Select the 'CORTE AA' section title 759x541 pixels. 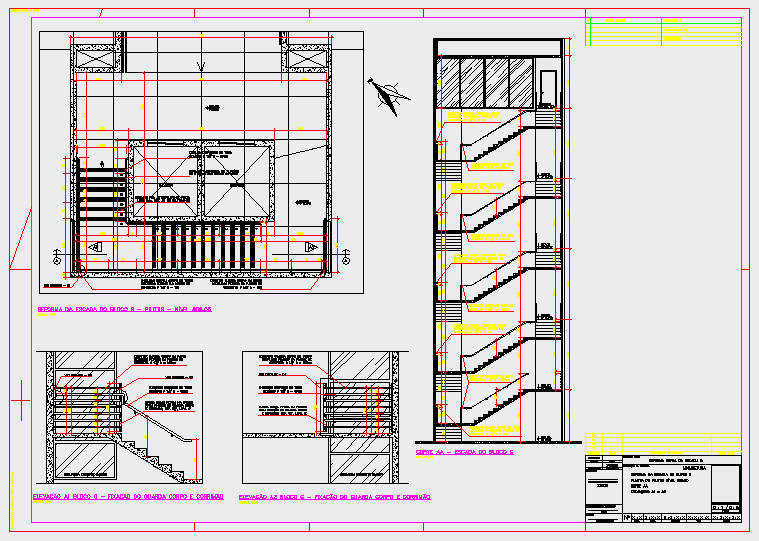465,452
